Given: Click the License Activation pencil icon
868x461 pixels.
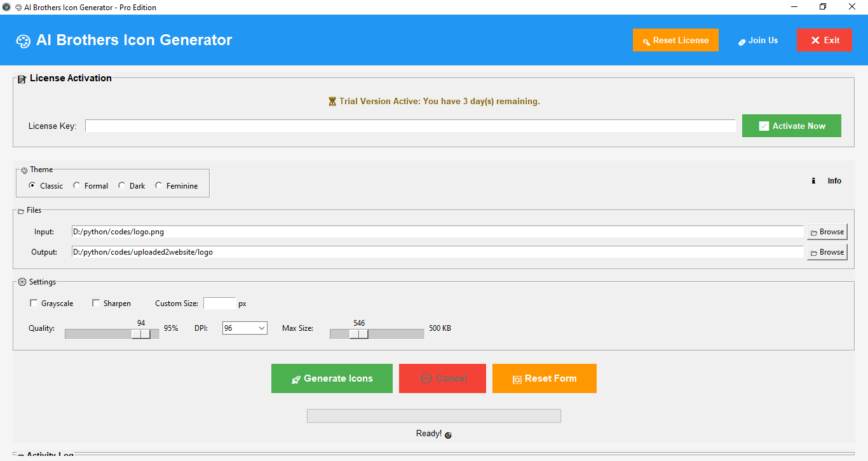Looking at the screenshot, I should tap(22, 79).
